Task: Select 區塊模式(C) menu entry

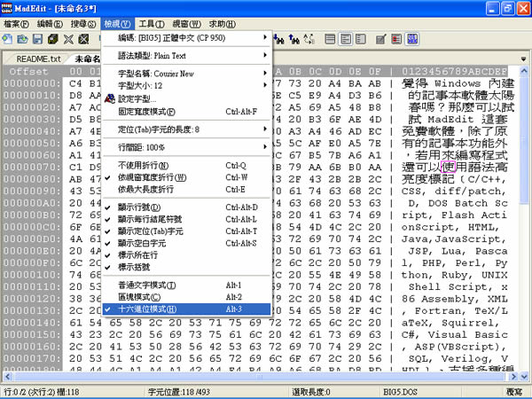Action: coord(186,297)
